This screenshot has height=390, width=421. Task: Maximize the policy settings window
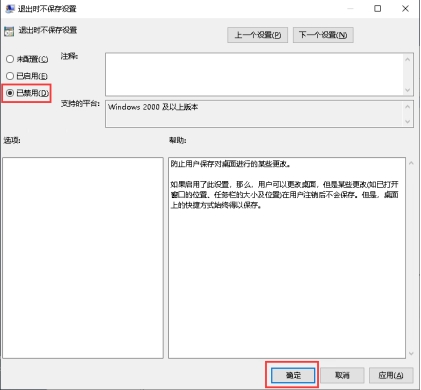[377, 8]
